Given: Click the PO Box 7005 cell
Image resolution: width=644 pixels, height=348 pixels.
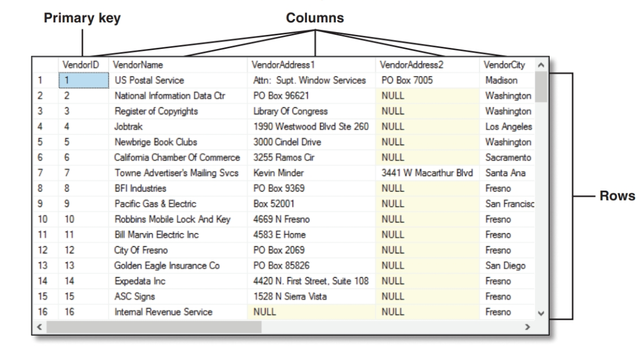Looking at the screenshot, I should coord(407,80).
